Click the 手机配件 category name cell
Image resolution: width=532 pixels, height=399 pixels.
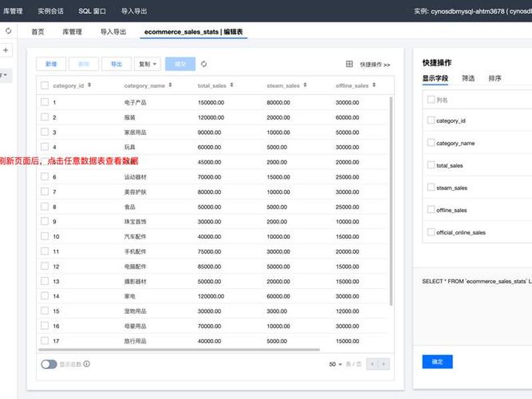pyautogui.click(x=135, y=251)
